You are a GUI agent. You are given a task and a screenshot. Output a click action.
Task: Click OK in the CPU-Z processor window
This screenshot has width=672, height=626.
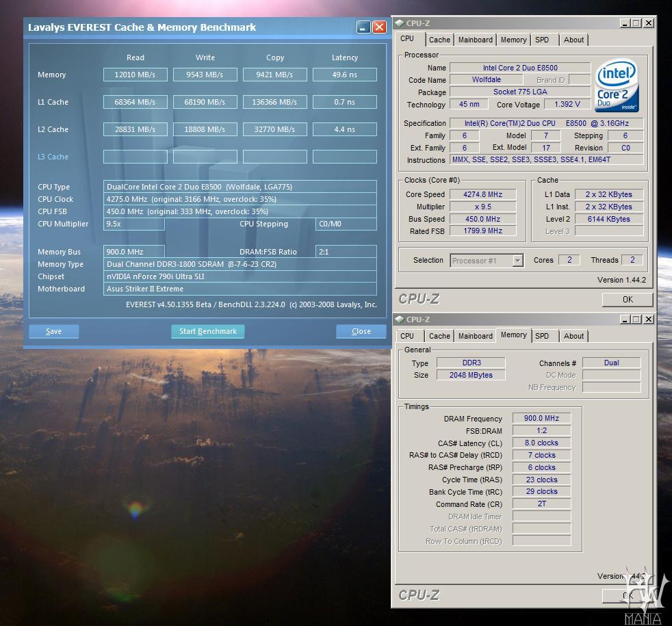click(x=628, y=300)
